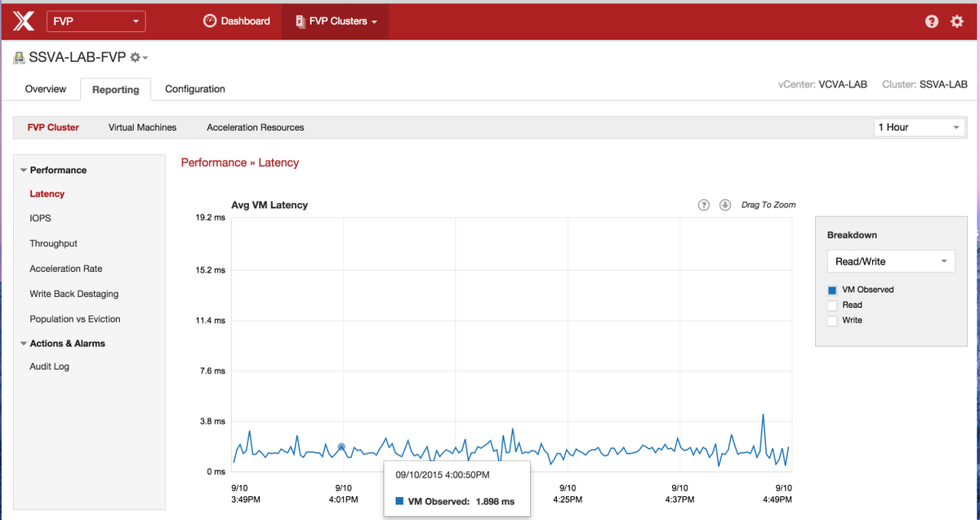
Task: Click the highlighted data point on chart
Action: [x=341, y=447]
